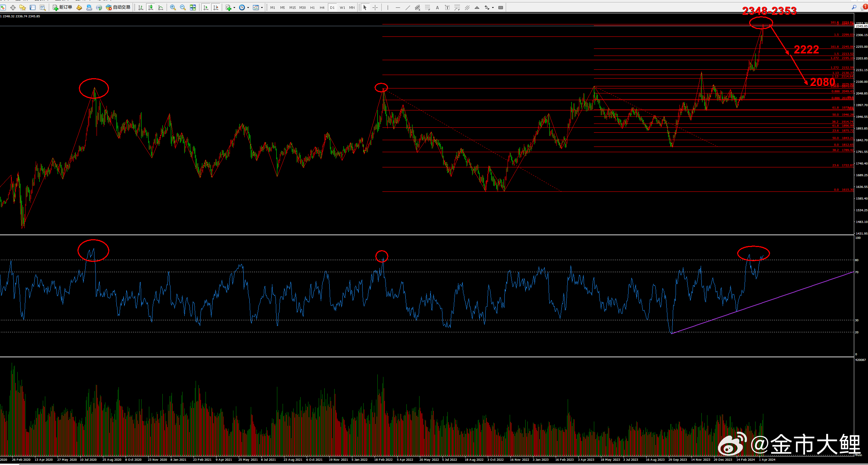Expand the chart templates dropdown

[262, 8]
